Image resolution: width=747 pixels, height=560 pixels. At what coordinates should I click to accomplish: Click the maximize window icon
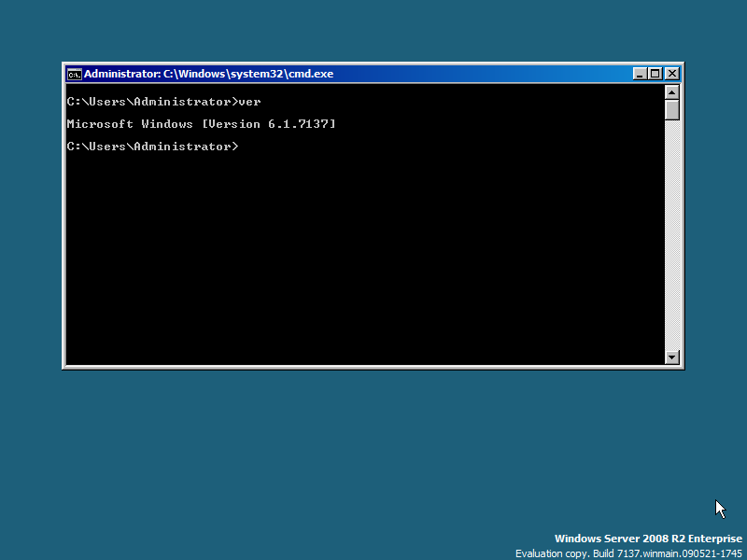click(655, 73)
